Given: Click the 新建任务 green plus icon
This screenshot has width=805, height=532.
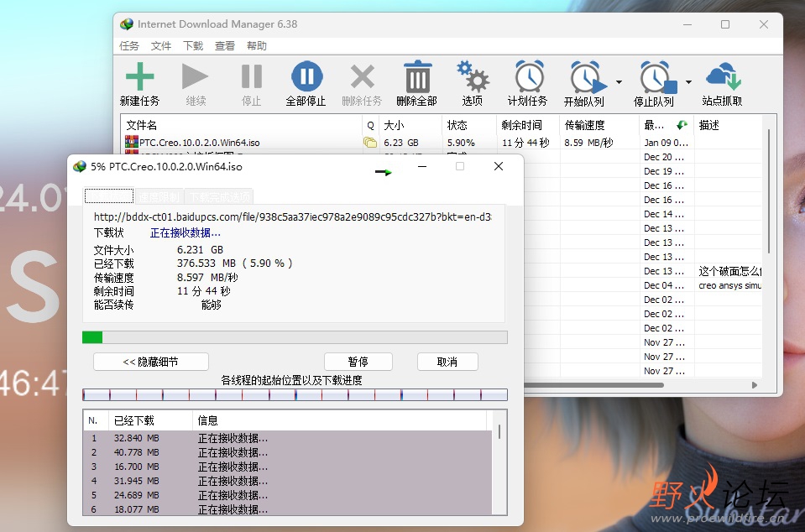Looking at the screenshot, I should pyautogui.click(x=139, y=76).
